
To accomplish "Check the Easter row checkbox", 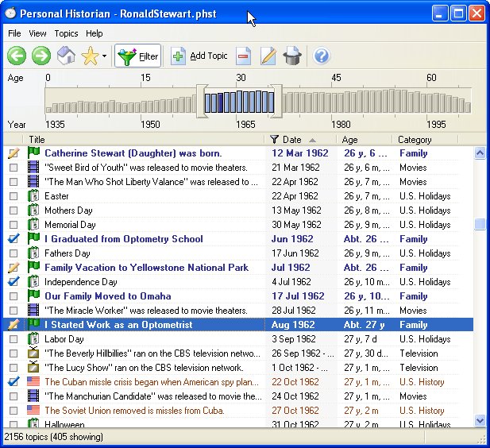I will [x=14, y=196].
